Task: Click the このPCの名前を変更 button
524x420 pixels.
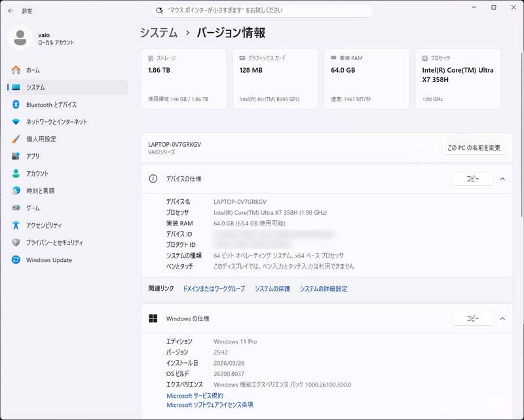Action: 473,147
